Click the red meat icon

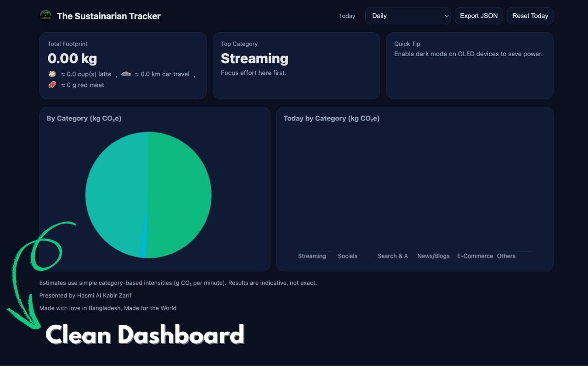52,85
